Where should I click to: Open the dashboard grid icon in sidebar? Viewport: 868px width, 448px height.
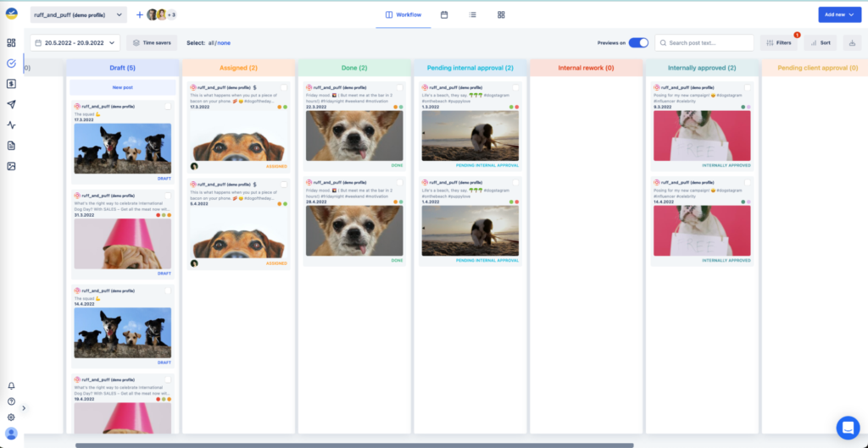point(11,42)
